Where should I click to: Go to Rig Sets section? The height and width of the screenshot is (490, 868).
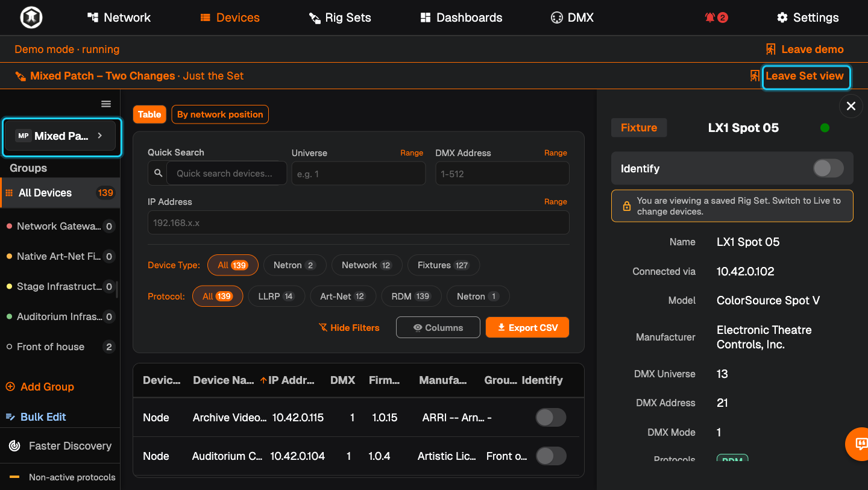(340, 17)
